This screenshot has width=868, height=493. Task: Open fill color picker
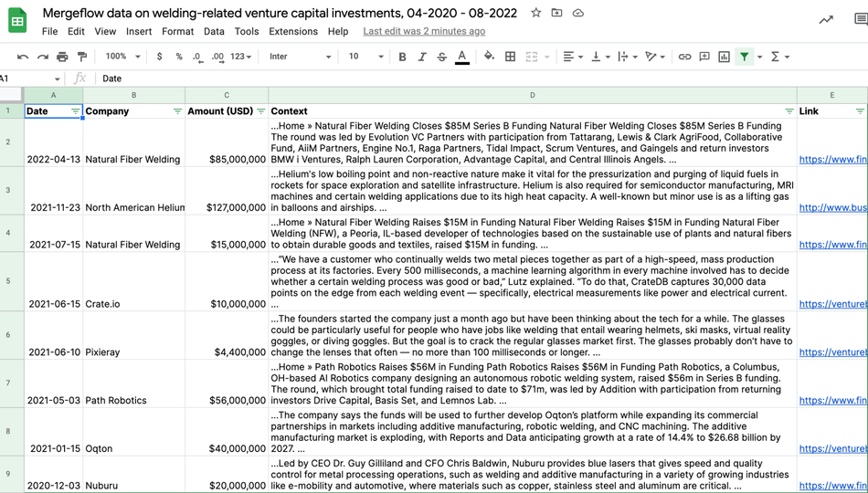489,57
